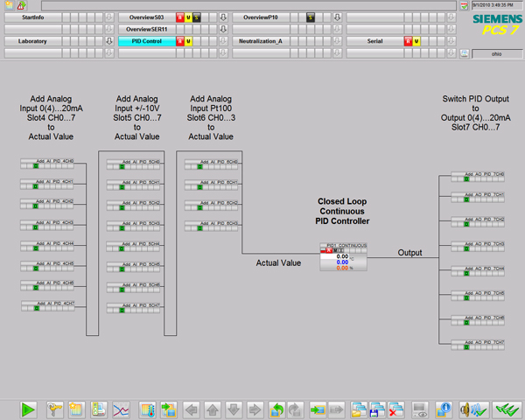
Task: Click the blue information icon in toolbar
Action: [444, 408]
